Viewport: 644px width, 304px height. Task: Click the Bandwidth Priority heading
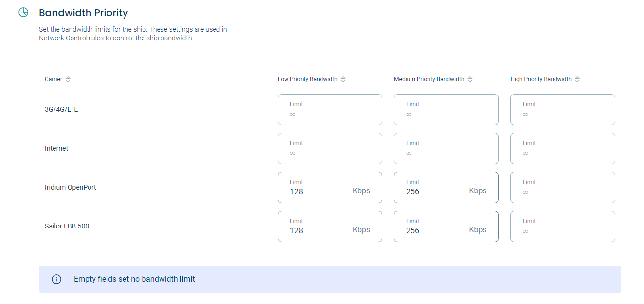(x=84, y=13)
